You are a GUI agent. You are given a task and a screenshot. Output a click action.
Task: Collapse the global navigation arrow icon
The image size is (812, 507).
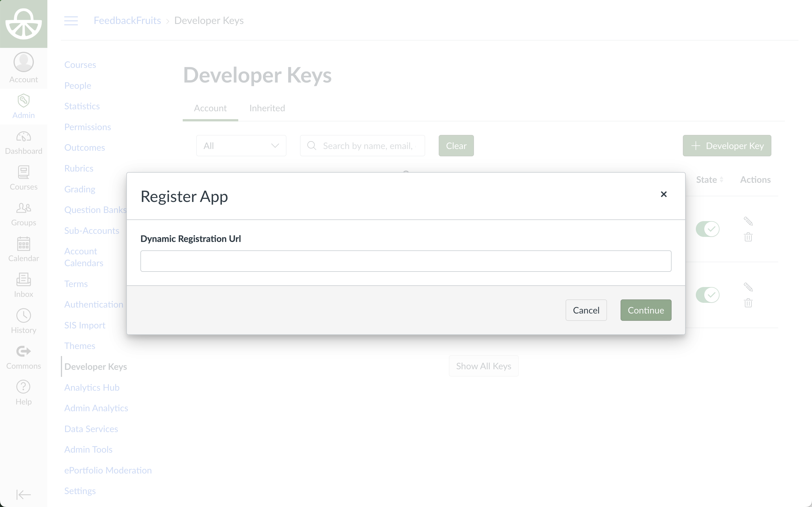23,494
